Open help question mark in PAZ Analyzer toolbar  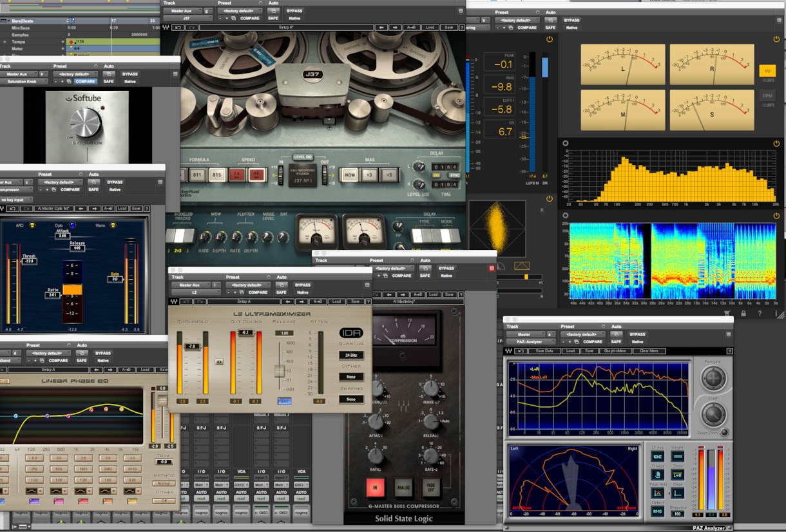pos(729,351)
